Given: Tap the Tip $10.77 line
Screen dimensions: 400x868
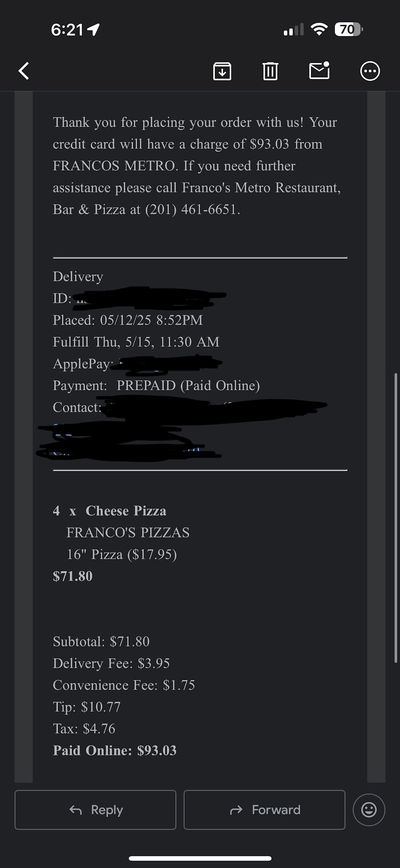Looking at the screenshot, I should 87,707.
